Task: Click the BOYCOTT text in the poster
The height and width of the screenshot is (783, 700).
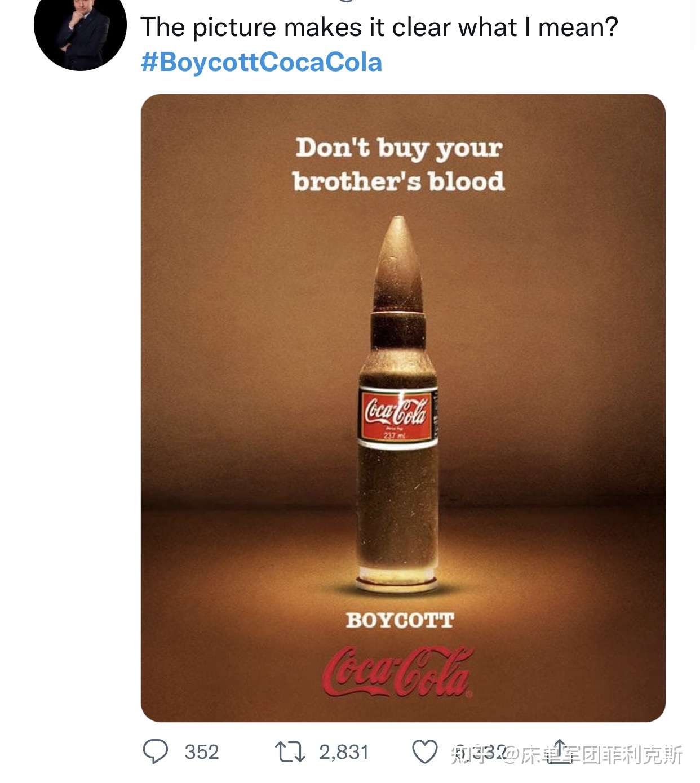Action: coord(400,620)
